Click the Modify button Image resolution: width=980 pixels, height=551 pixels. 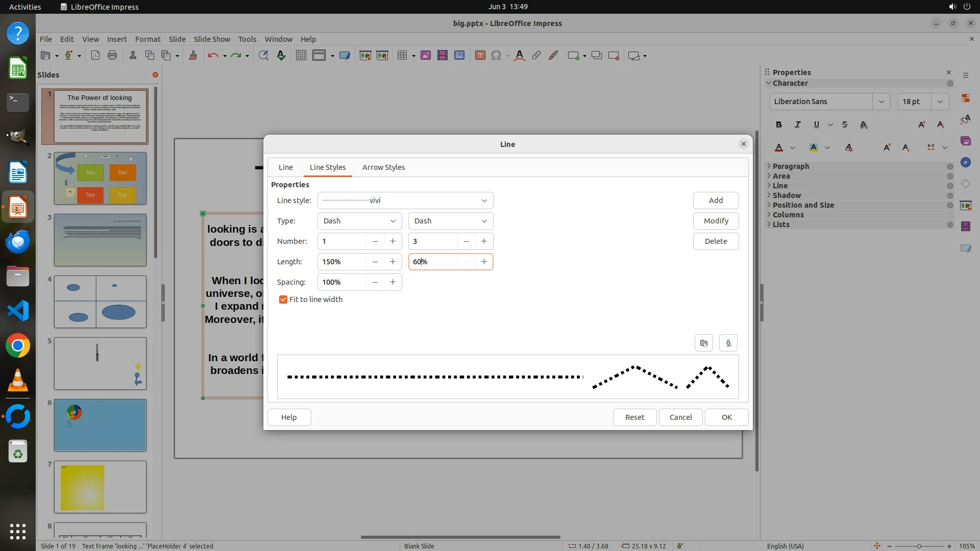coord(716,221)
